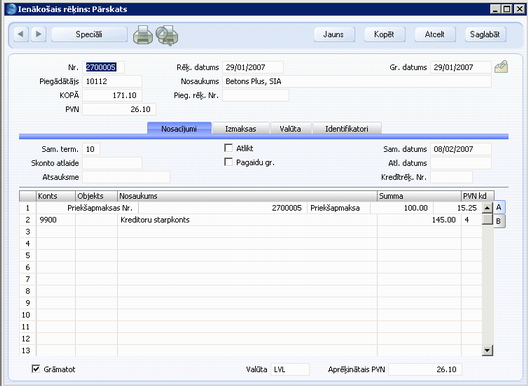The width and height of the screenshot is (528, 386).
Task: Select empty row number 3
Action: point(28,232)
